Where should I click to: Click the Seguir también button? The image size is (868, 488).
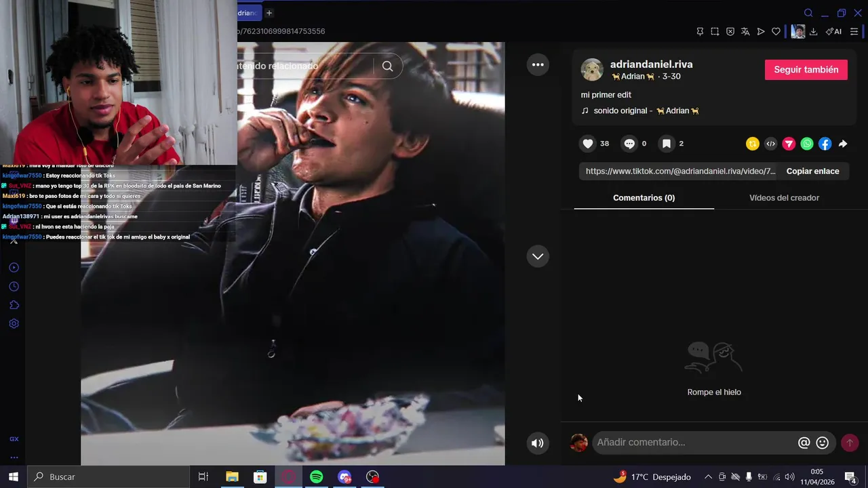pos(806,70)
